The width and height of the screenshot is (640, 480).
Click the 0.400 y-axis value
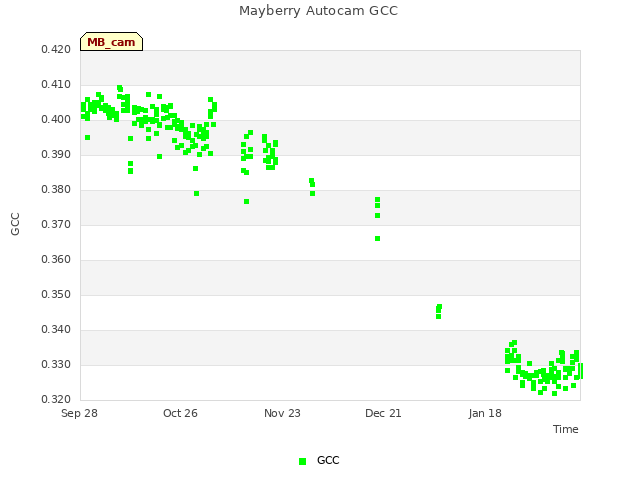(56, 120)
